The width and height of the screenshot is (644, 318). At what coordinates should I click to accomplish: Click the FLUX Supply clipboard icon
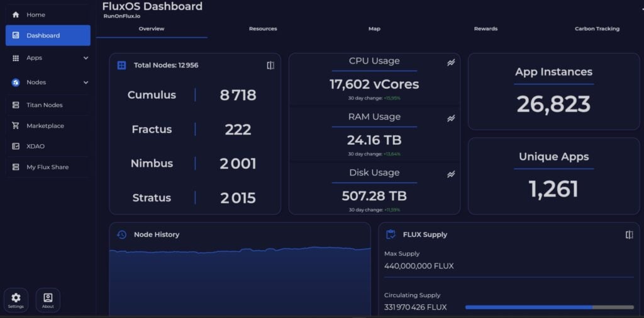point(391,234)
